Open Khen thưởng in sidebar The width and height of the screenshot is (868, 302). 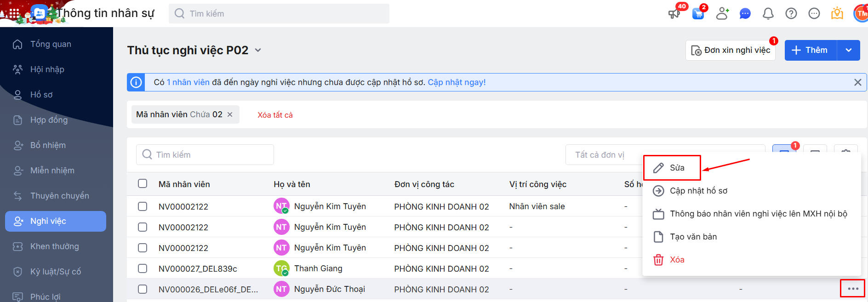point(56,246)
